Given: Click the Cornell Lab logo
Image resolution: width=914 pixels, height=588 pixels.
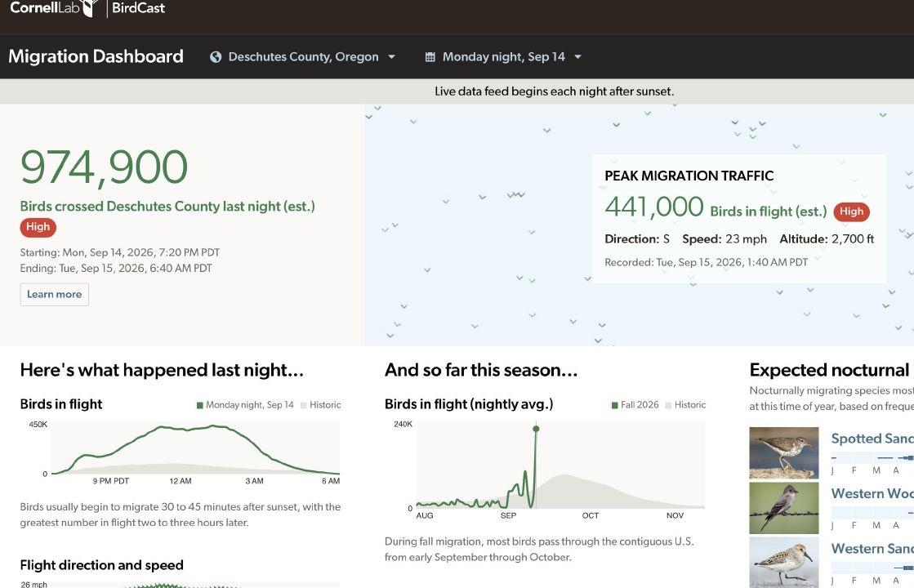Looking at the screenshot, I should click(54, 8).
